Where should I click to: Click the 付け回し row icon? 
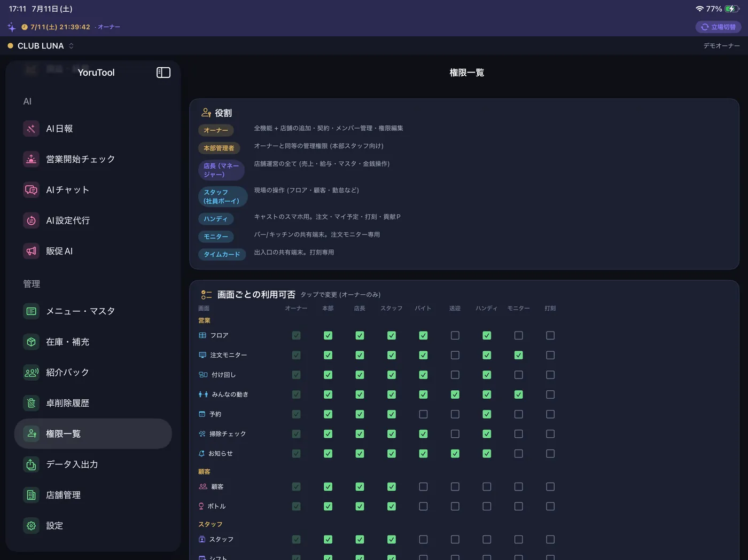point(203,375)
